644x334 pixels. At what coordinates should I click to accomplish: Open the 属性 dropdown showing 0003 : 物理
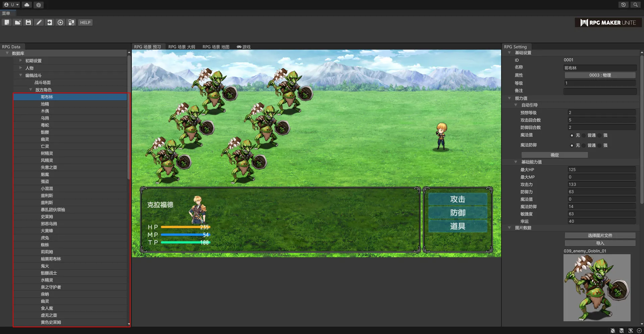[600, 75]
